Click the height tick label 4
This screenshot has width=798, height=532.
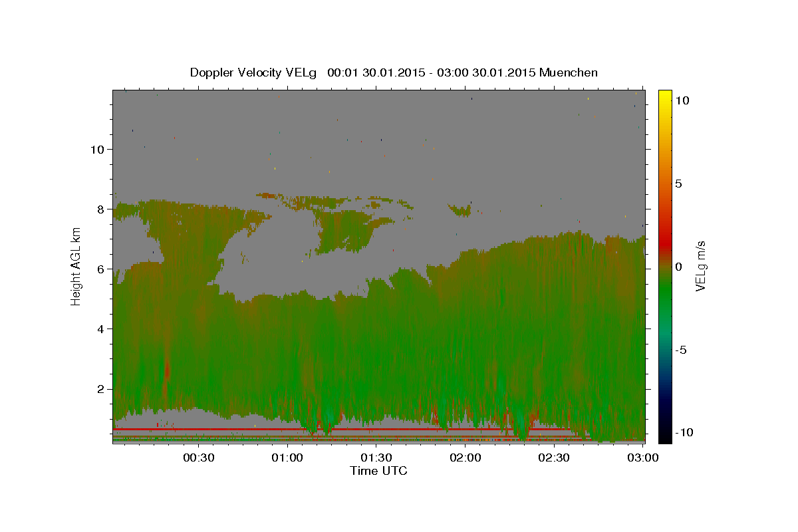pos(100,329)
